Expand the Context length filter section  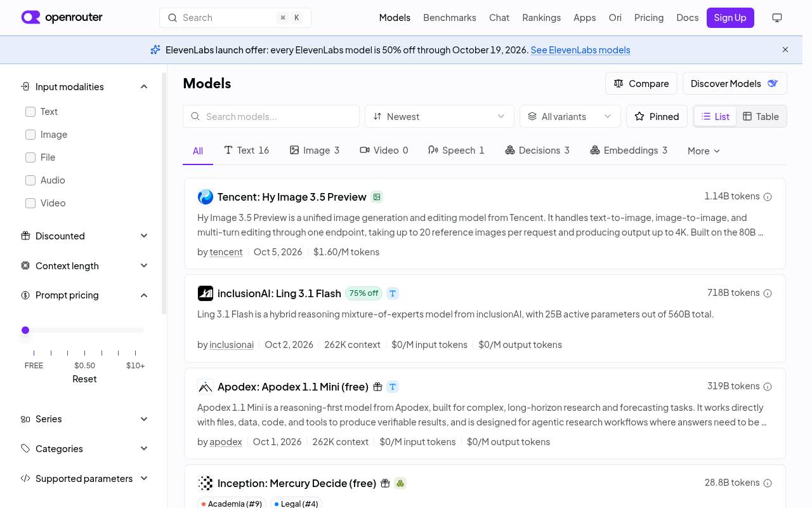[84, 265]
